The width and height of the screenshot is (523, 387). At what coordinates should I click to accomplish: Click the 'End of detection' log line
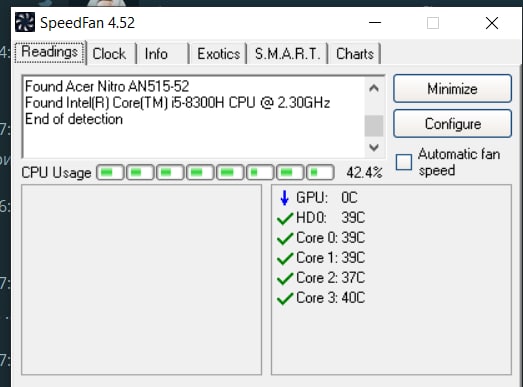point(74,119)
